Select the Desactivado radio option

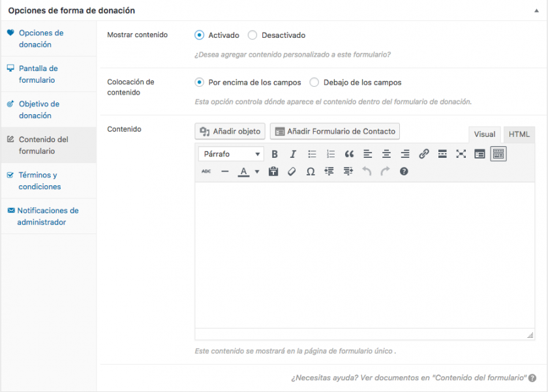pyautogui.click(x=252, y=35)
